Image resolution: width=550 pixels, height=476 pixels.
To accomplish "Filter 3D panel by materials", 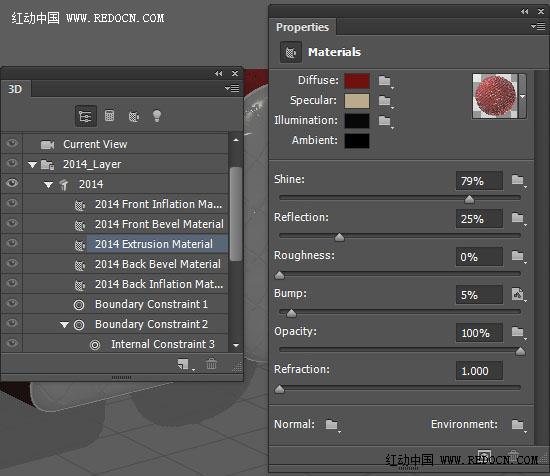I will point(134,116).
